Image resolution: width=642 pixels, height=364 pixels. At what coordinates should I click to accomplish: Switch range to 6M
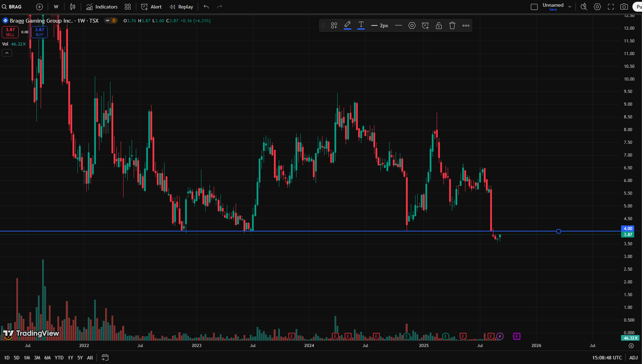click(48, 358)
